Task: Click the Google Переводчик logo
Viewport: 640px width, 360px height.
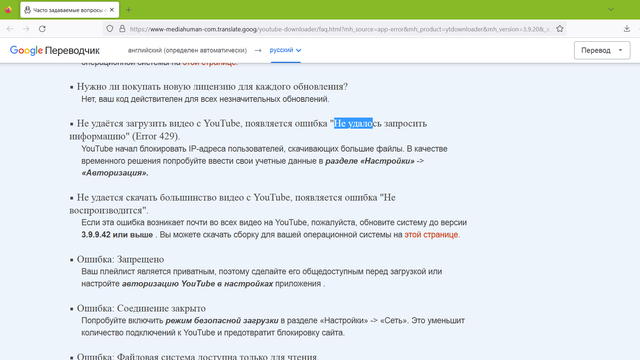Action: pyautogui.click(x=55, y=51)
